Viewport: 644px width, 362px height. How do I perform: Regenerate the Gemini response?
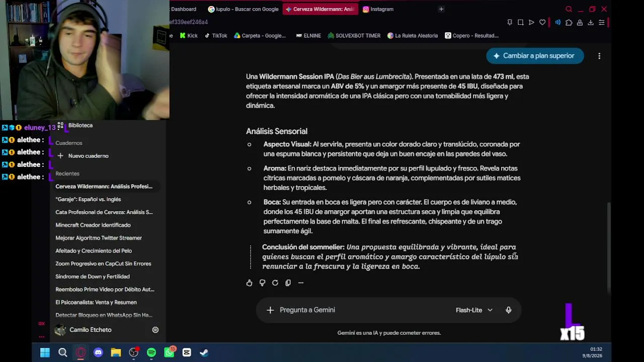pyautogui.click(x=275, y=283)
